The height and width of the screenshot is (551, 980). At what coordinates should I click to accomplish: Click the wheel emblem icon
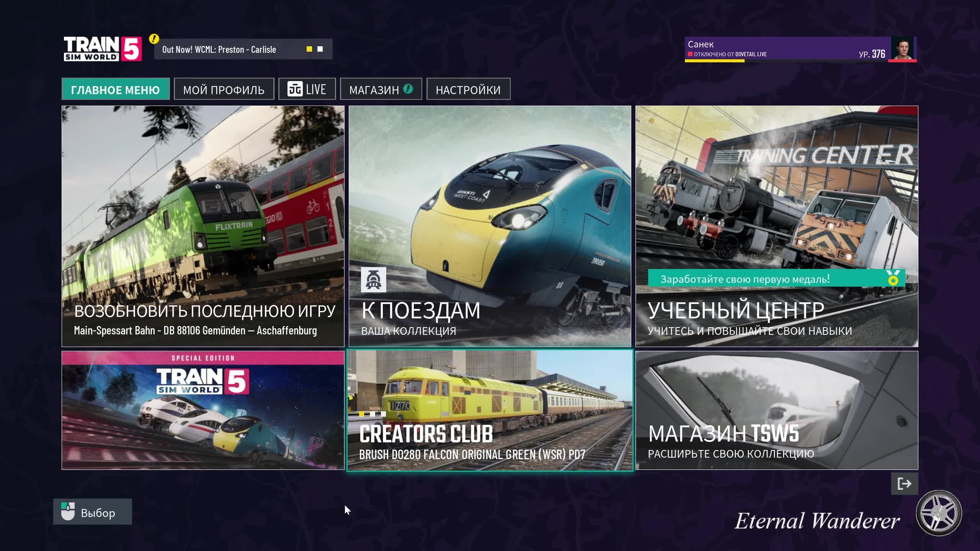click(939, 513)
